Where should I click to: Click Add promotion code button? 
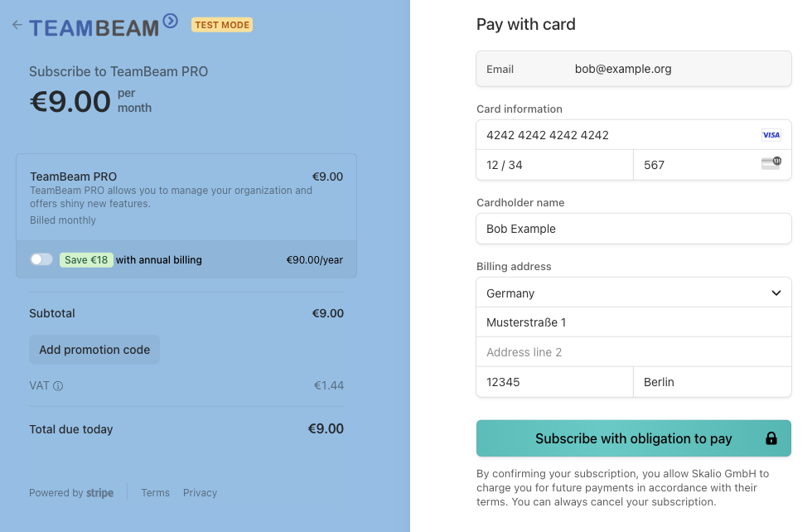[94, 350]
